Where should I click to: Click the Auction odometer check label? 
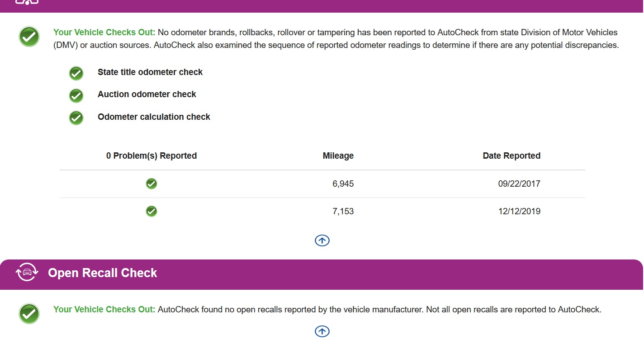147,94
